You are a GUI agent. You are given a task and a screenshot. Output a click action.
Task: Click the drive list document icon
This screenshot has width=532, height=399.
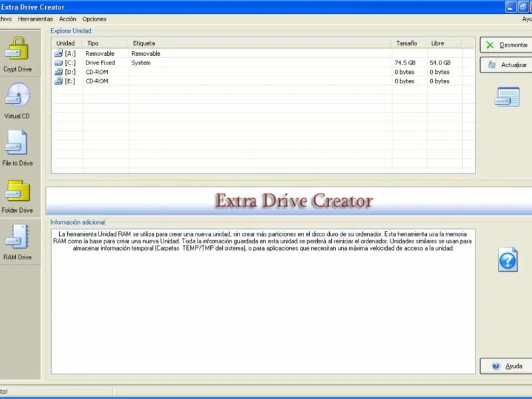[x=507, y=97]
